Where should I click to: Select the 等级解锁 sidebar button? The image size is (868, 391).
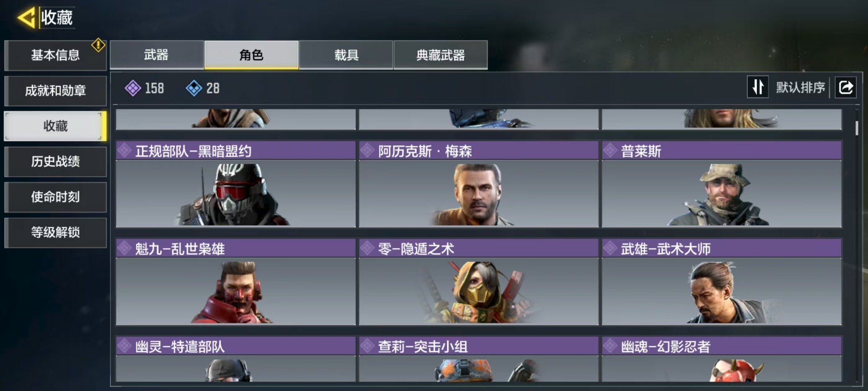(56, 232)
